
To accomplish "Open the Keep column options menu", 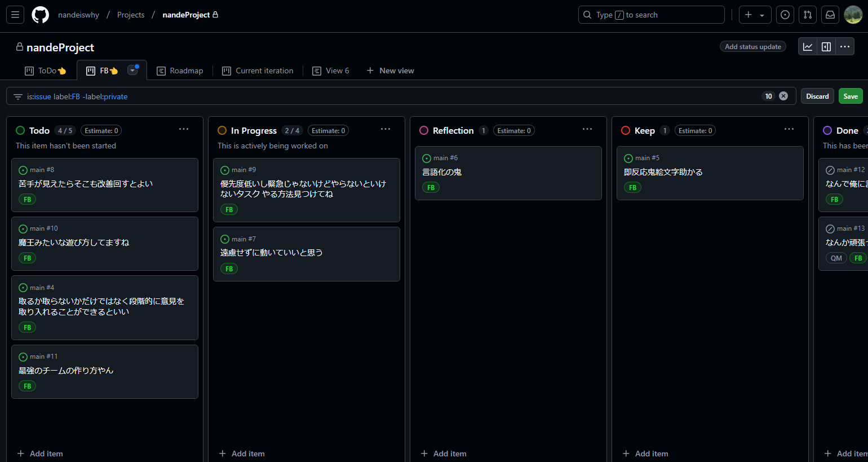I will click(789, 129).
